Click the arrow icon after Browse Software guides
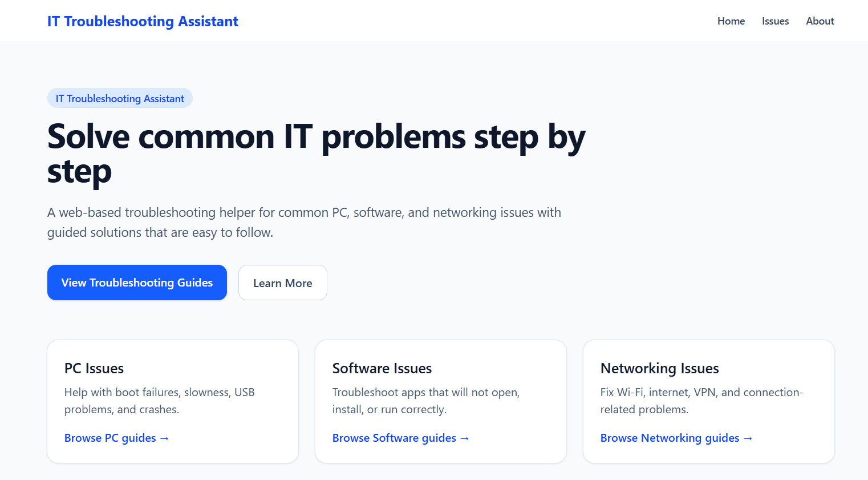This screenshot has height=480, width=868. point(464,438)
